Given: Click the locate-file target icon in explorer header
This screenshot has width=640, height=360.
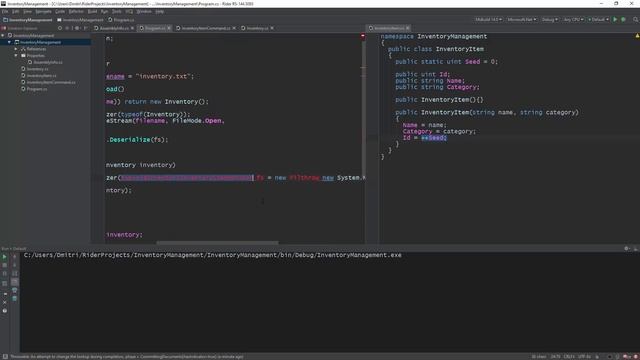Looking at the screenshot, I should tap(60, 28).
